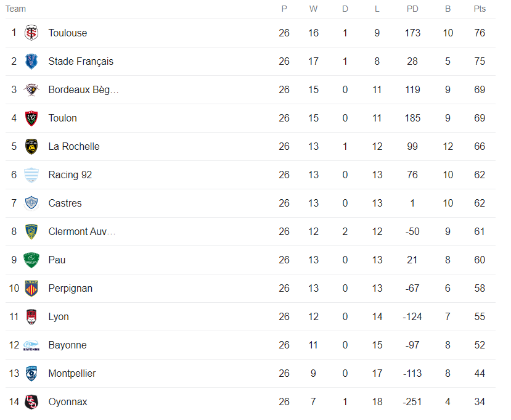511x420 pixels.
Task: Click the Pts column header
Action: click(x=480, y=9)
